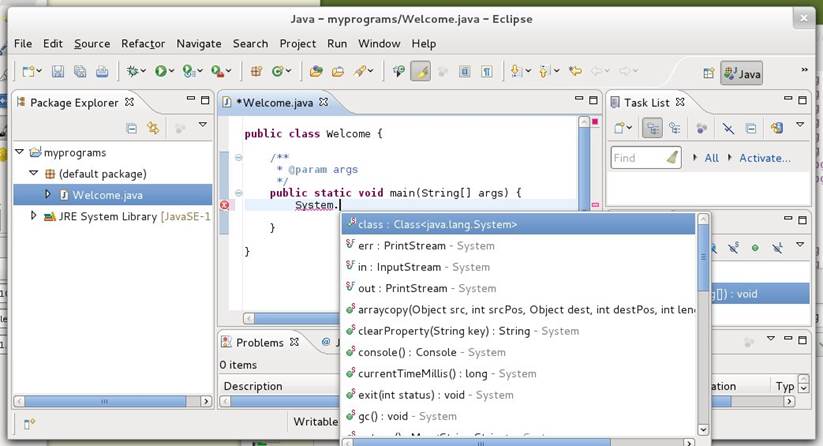
Task: Toggle Block Selection Mode in toolbar
Action: [465, 71]
